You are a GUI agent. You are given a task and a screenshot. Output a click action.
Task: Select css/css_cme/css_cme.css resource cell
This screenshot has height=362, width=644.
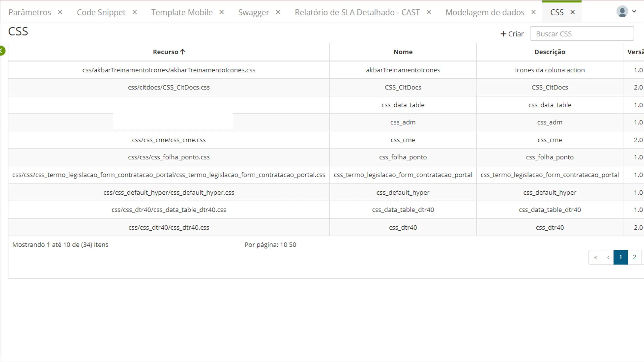click(169, 140)
